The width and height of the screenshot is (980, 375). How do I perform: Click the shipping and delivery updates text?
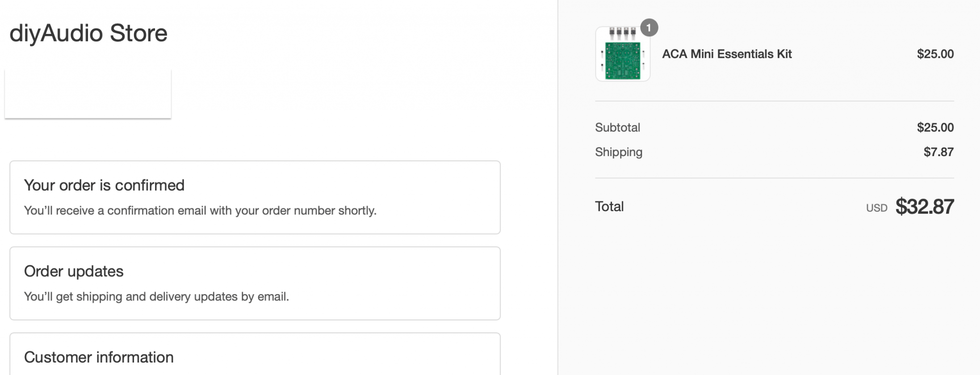coord(156,297)
